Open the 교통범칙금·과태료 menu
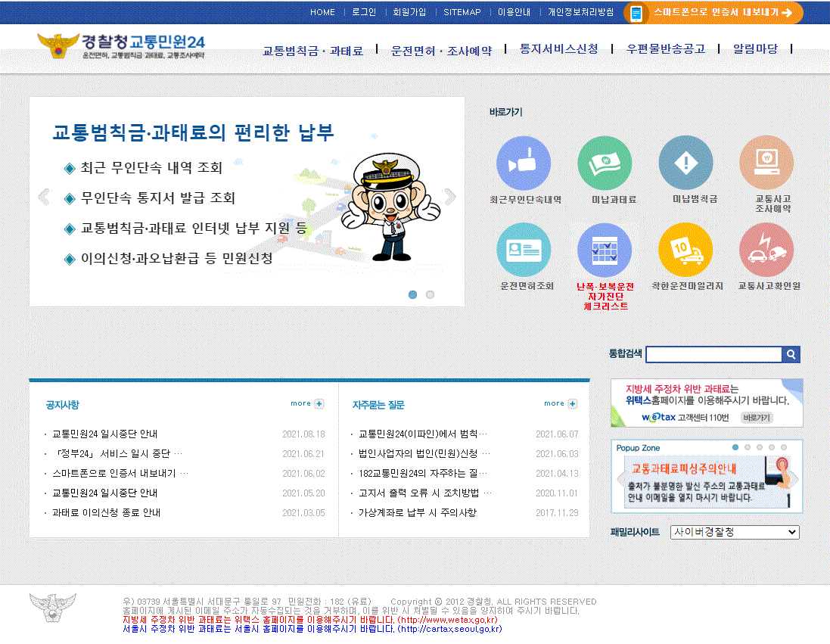The width and height of the screenshot is (830, 644). tap(312, 51)
